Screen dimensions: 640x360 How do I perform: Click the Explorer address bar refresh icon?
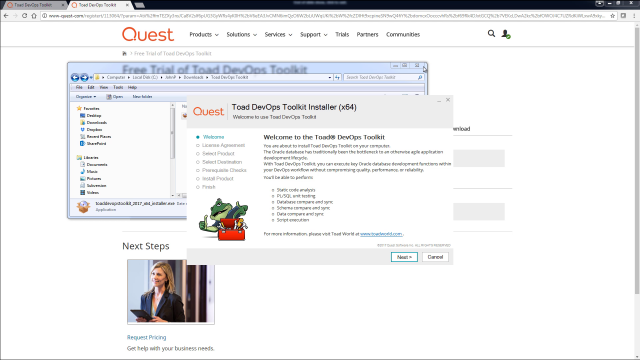(337, 77)
